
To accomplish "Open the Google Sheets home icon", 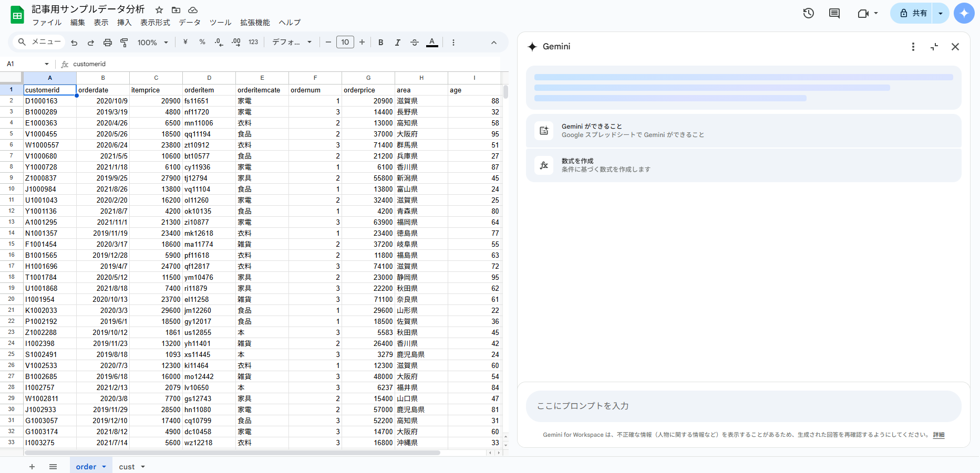I will coord(17,15).
